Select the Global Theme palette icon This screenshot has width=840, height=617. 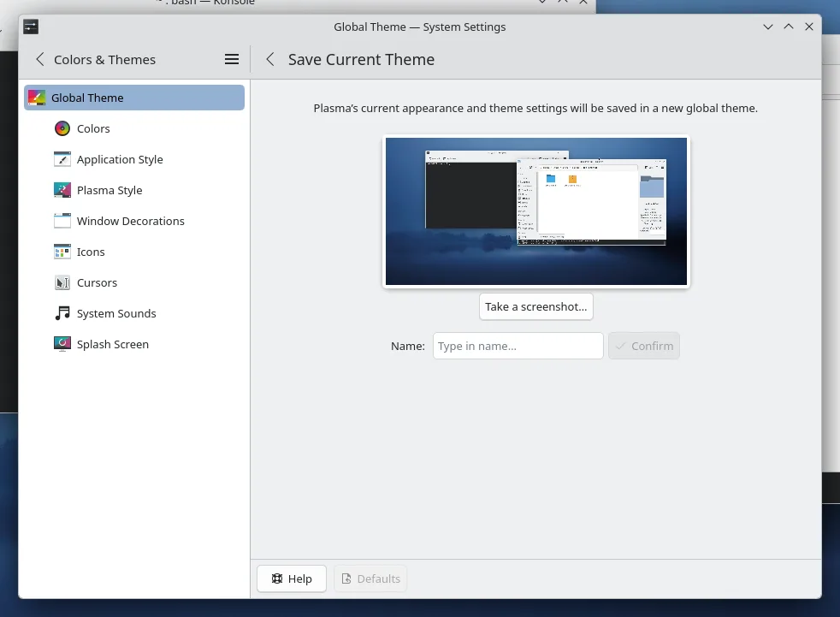(x=37, y=97)
